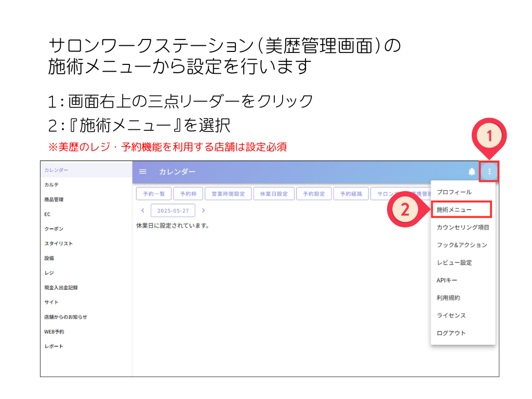Open the 営業時間設定 button
The width and height of the screenshot is (532, 399).
(228, 194)
